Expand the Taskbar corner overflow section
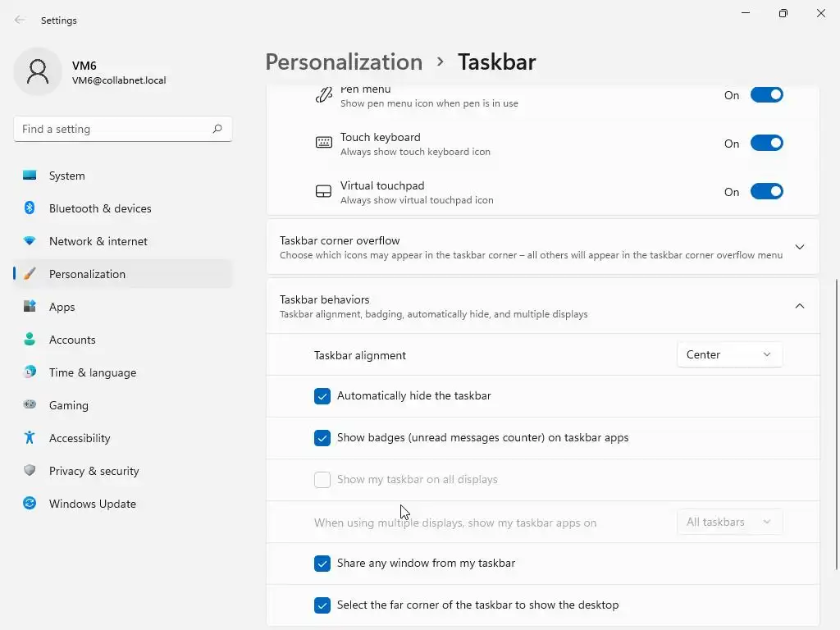Screen dimensions: 840x630 [800, 247]
